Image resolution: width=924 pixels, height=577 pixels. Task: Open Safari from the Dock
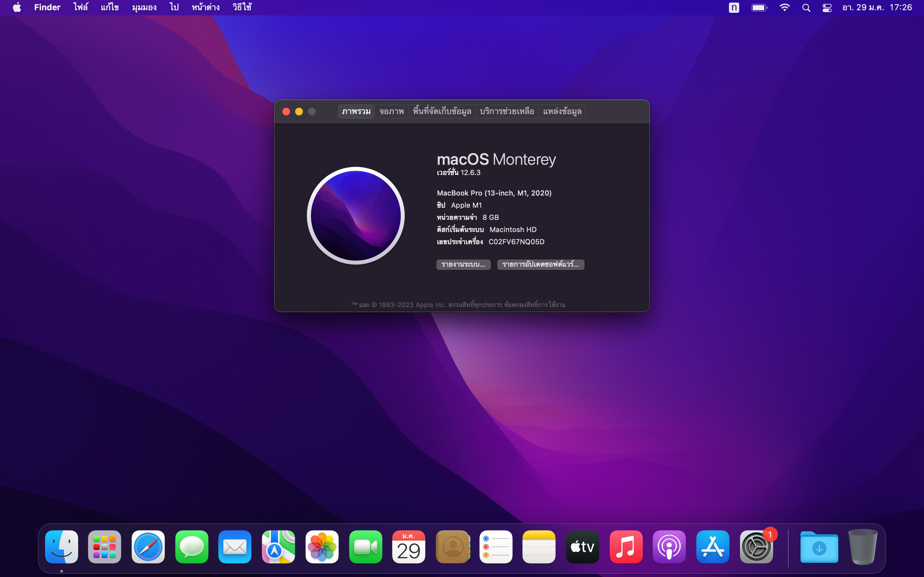point(148,547)
